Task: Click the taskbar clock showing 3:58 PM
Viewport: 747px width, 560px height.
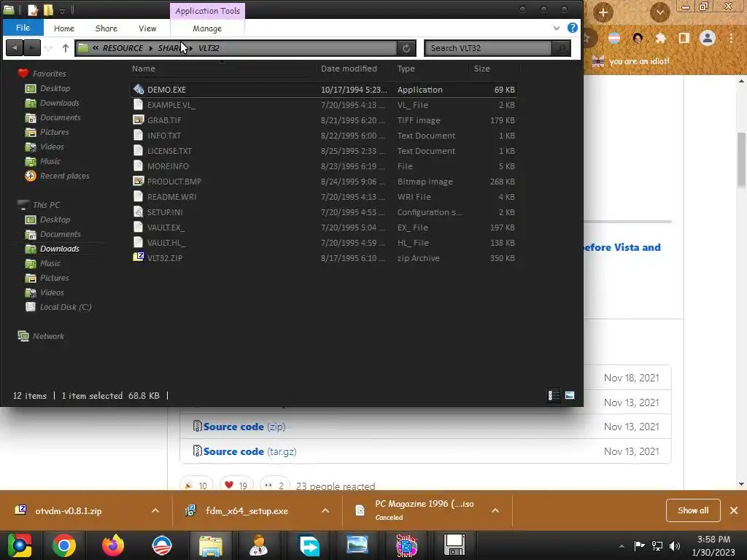Action: [713, 545]
